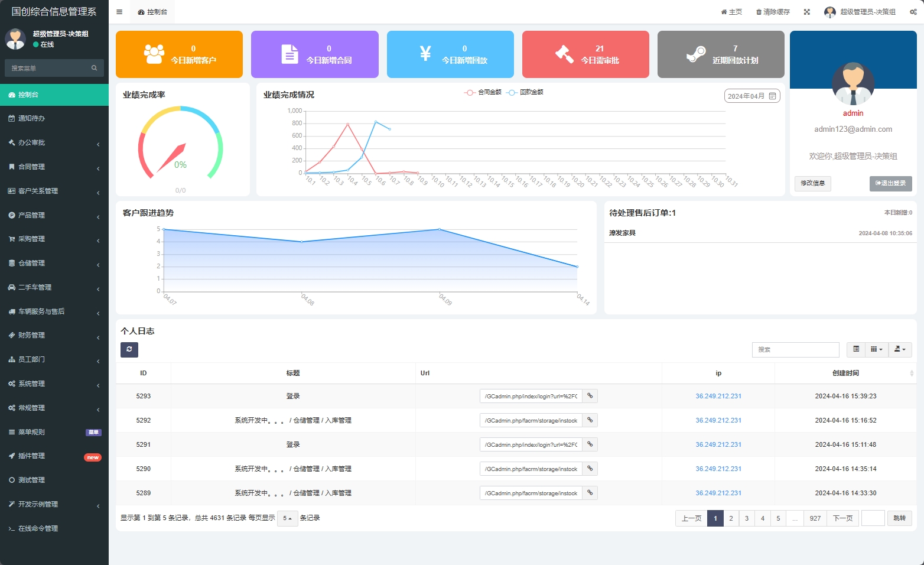Open the page size dropdown showing 5

[287, 518]
